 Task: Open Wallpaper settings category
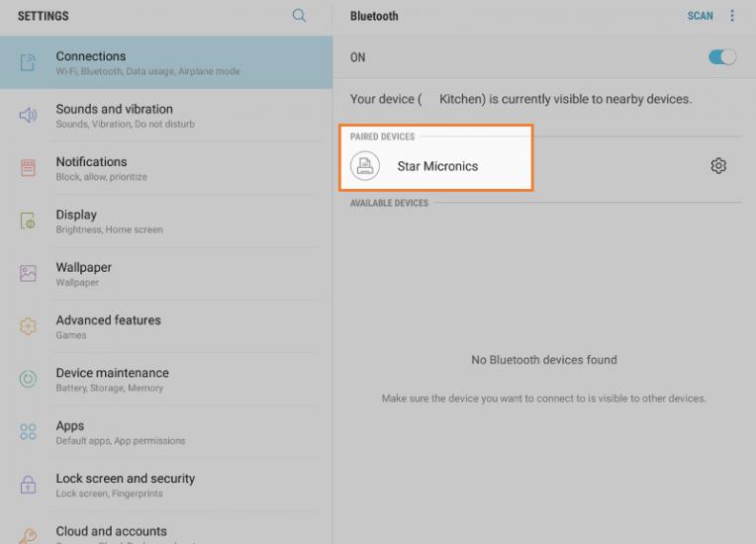(x=166, y=273)
